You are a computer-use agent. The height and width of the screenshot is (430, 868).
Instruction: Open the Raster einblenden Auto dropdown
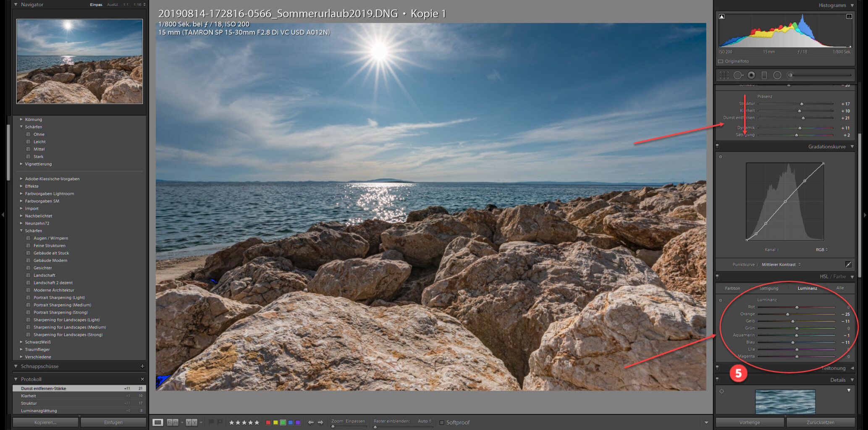click(425, 421)
